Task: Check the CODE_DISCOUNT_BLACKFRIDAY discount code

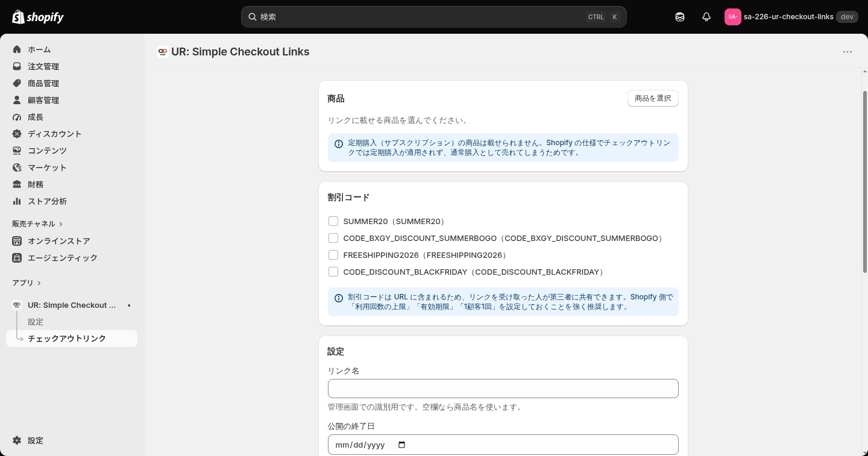Action: pos(333,272)
